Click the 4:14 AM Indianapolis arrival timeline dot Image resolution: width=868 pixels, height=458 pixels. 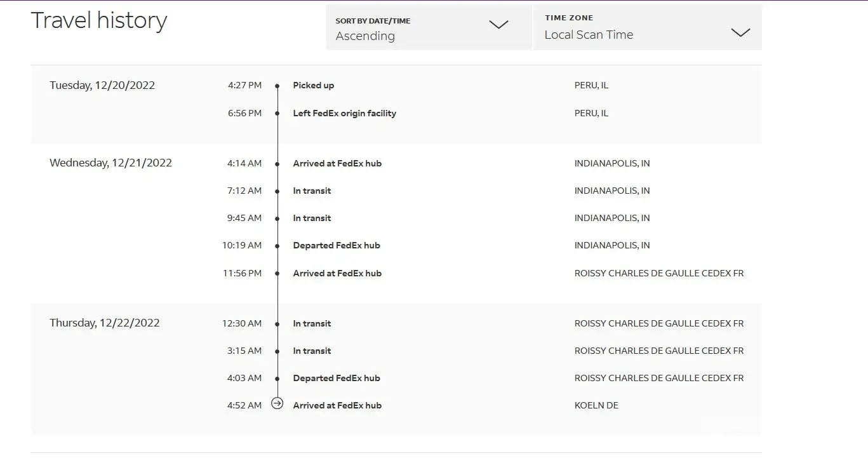tap(277, 164)
